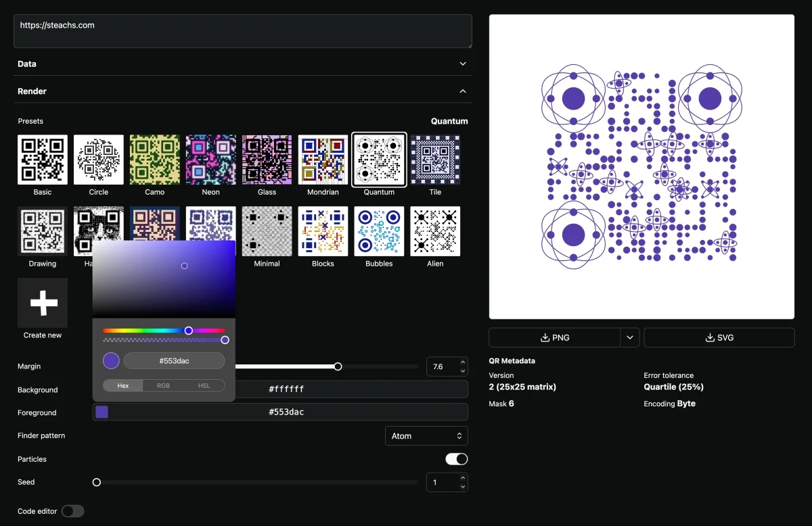Download the QR code as PNG

(x=554, y=337)
